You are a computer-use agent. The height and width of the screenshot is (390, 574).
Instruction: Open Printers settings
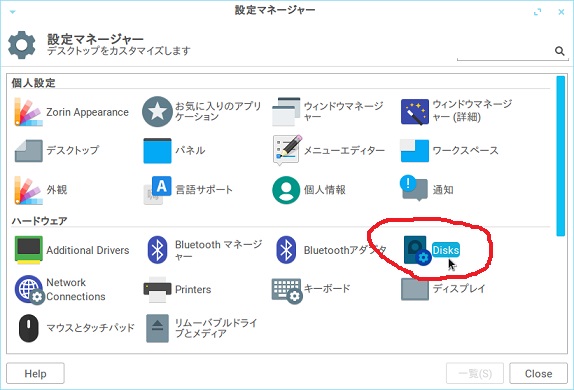177,289
